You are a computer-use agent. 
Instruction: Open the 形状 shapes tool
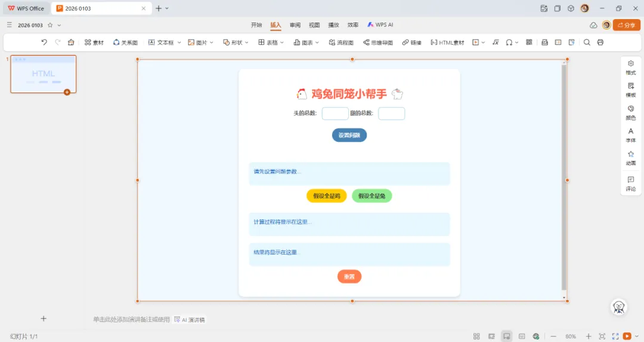point(233,42)
